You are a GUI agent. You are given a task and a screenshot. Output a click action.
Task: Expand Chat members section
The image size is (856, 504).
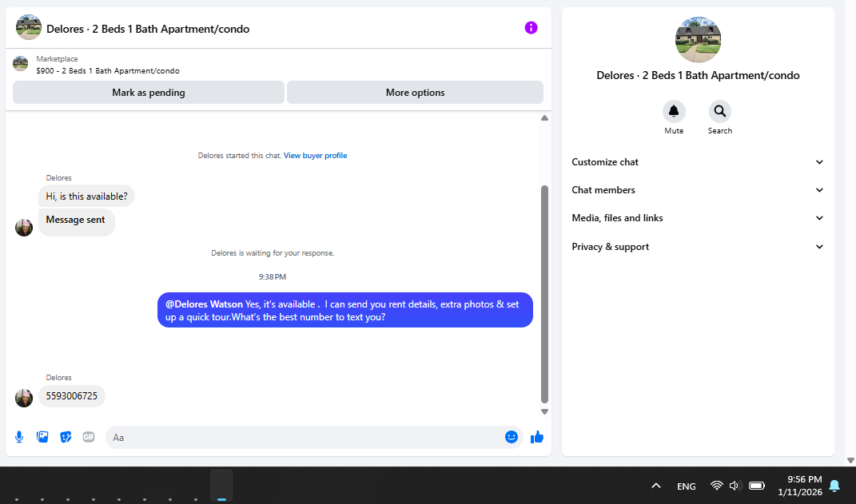pyautogui.click(x=697, y=190)
